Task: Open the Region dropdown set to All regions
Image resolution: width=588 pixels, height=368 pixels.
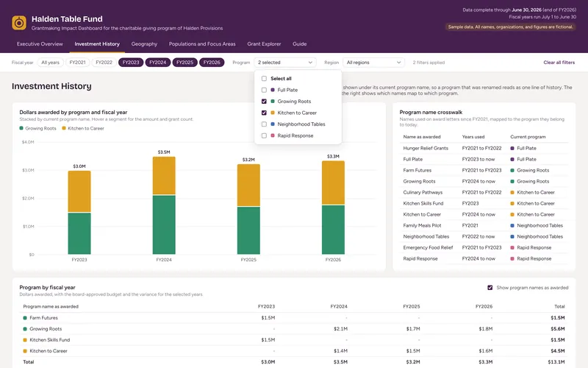Action: 374,63
